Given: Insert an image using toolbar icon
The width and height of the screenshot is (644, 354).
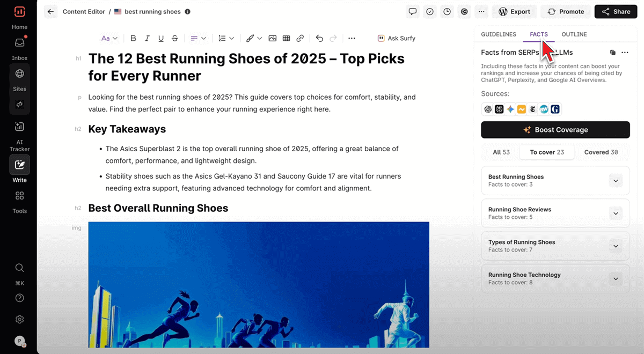Looking at the screenshot, I should tap(273, 38).
